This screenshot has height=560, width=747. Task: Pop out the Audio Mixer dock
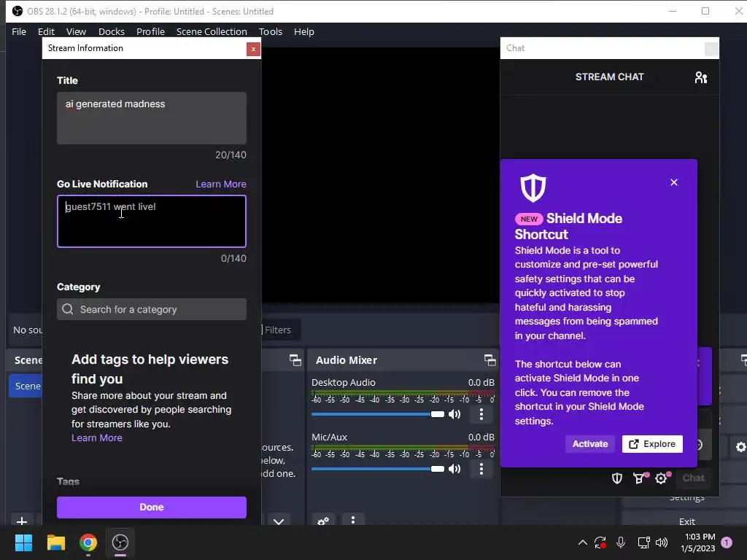[x=489, y=360]
